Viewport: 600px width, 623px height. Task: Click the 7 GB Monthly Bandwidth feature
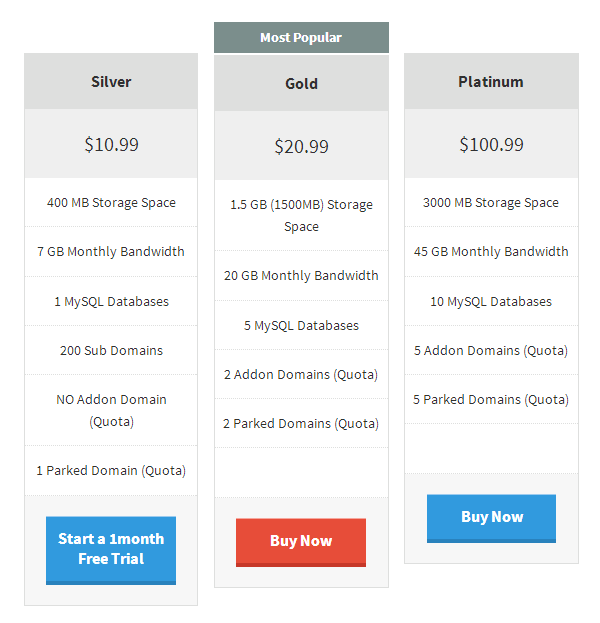point(111,252)
